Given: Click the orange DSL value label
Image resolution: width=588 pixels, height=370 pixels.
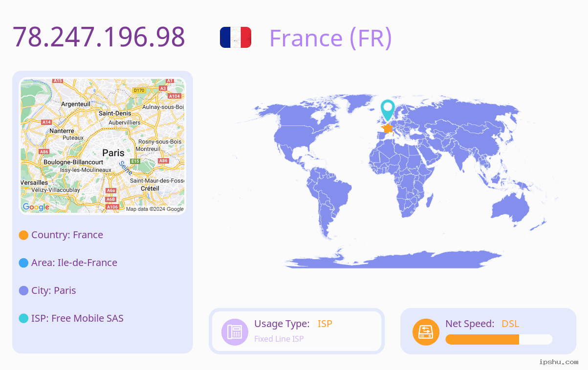Looking at the screenshot, I should (510, 324).
